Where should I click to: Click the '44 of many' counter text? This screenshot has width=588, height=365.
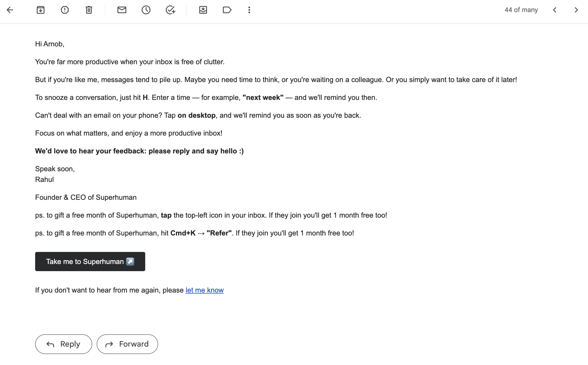tap(521, 10)
